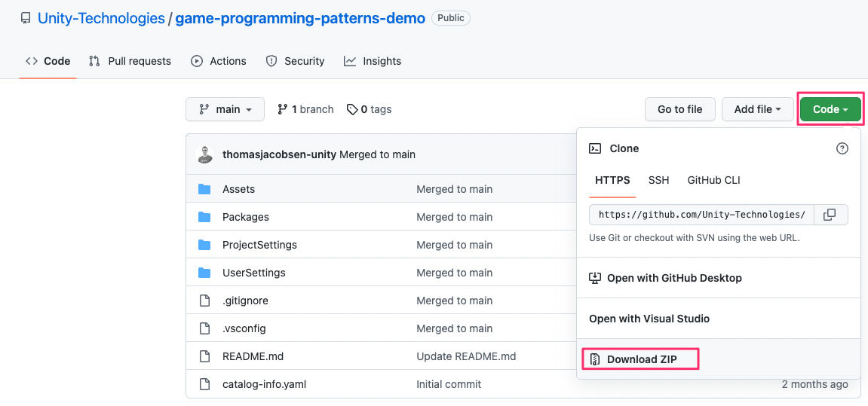Click the ProjectSettings folder icon

pyautogui.click(x=205, y=245)
